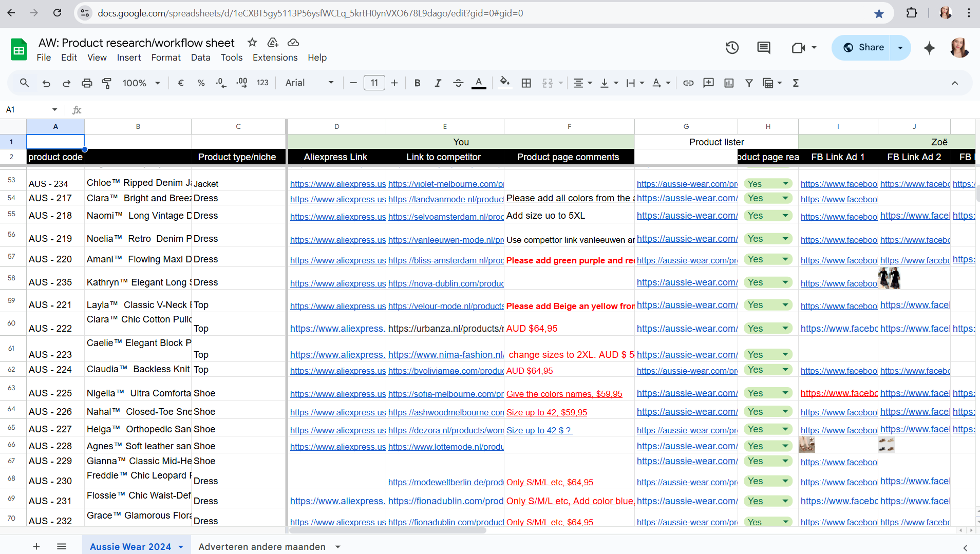
Task: Click the formula bar input
Action: click(x=529, y=110)
